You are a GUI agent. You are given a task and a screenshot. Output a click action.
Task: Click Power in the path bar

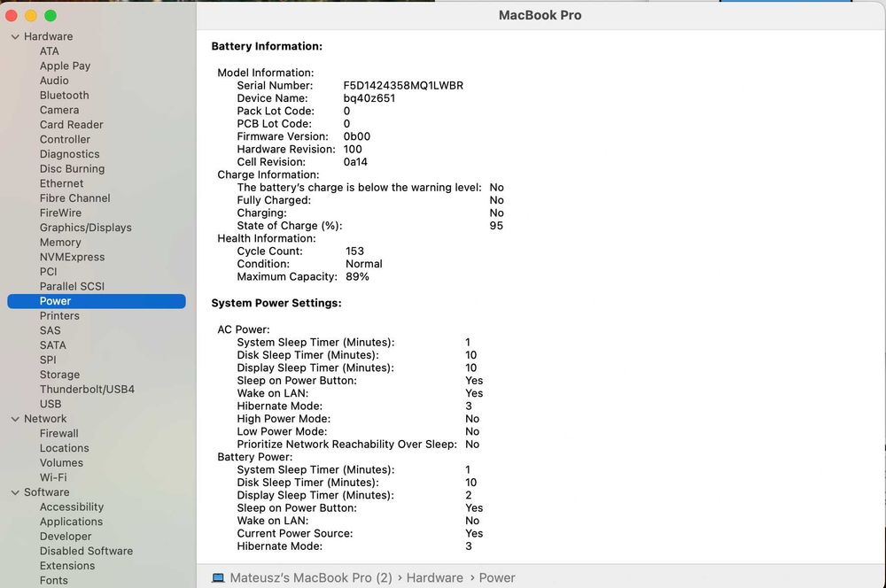tap(497, 578)
